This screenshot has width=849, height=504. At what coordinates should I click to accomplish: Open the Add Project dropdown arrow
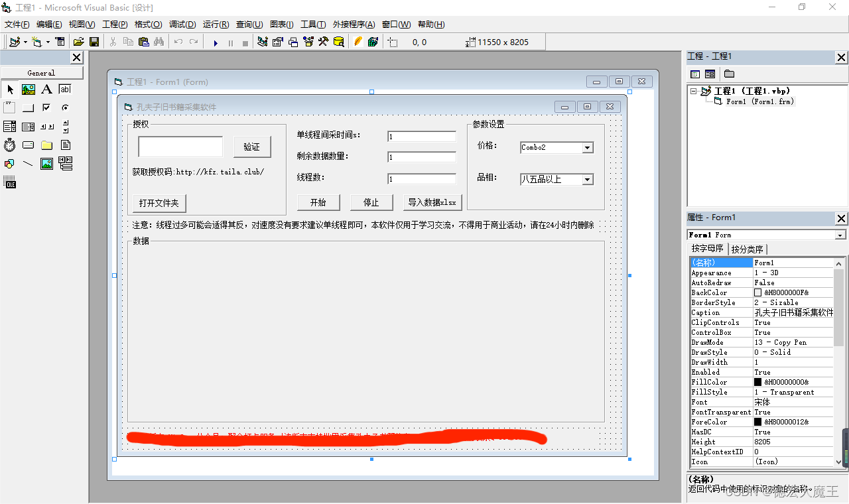point(25,42)
